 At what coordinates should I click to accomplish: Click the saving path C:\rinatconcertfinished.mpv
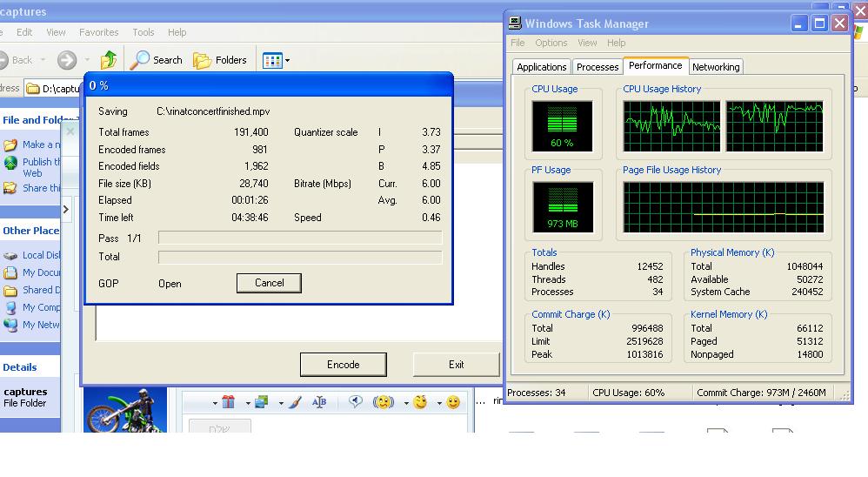213,111
